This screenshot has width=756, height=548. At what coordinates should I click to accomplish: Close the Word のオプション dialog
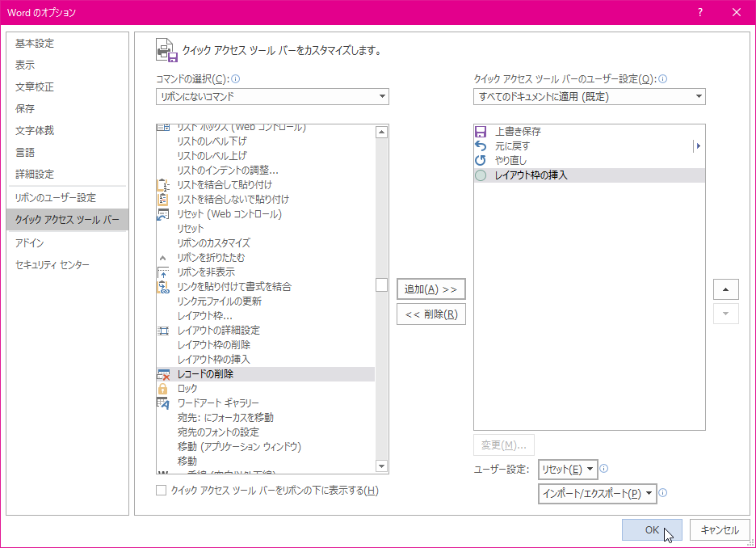[737, 13]
